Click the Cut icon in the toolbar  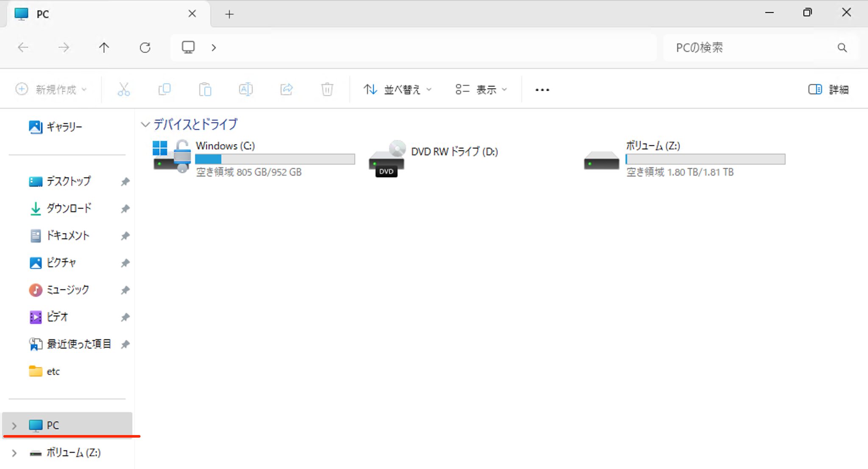pos(124,89)
